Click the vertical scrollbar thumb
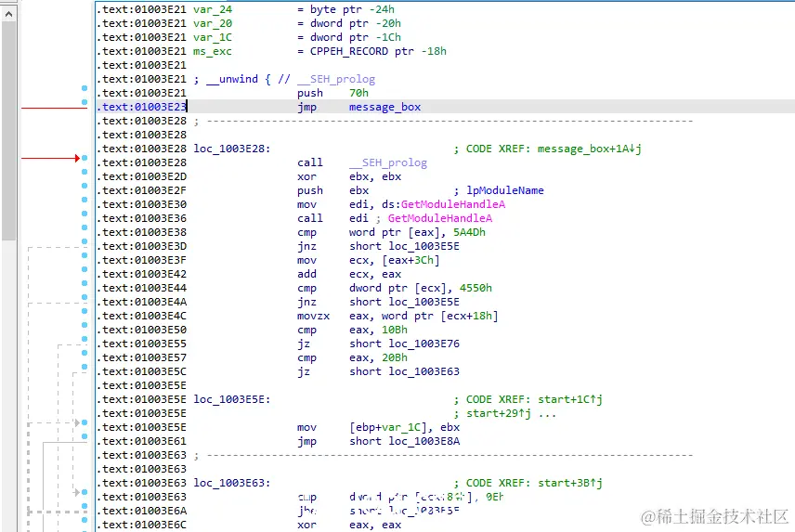The image size is (795, 532). (x=8, y=131)
